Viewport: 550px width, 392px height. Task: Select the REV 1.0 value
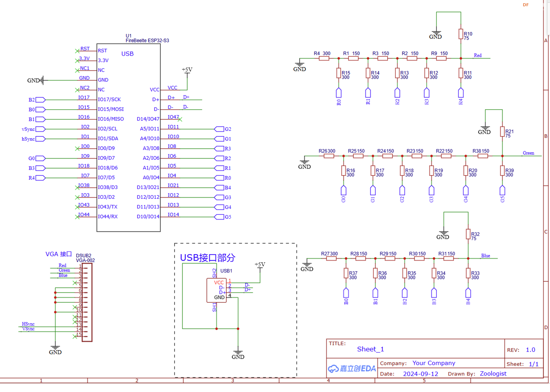(x=530, y=350)
